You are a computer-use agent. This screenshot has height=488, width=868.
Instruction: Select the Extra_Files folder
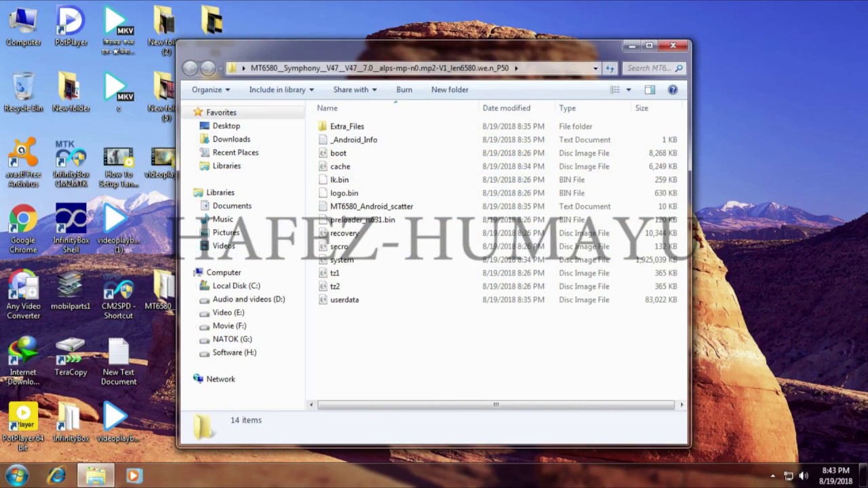(347, 126)
